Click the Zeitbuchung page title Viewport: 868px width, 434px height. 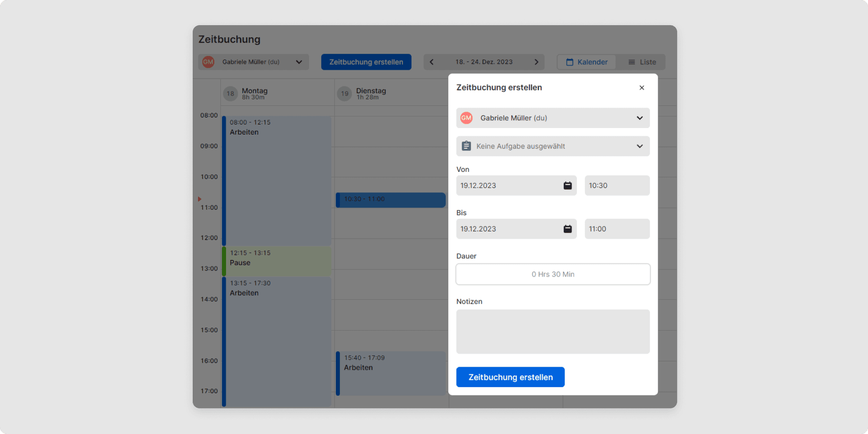[229, 39]
